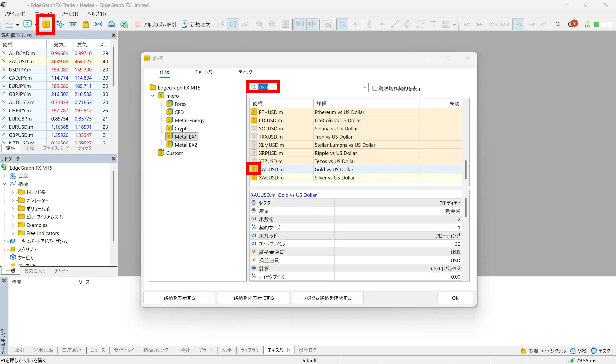Expand the トレンド系 indicator folder
Viewport: 616px width, 364px height.
point(13,192)
